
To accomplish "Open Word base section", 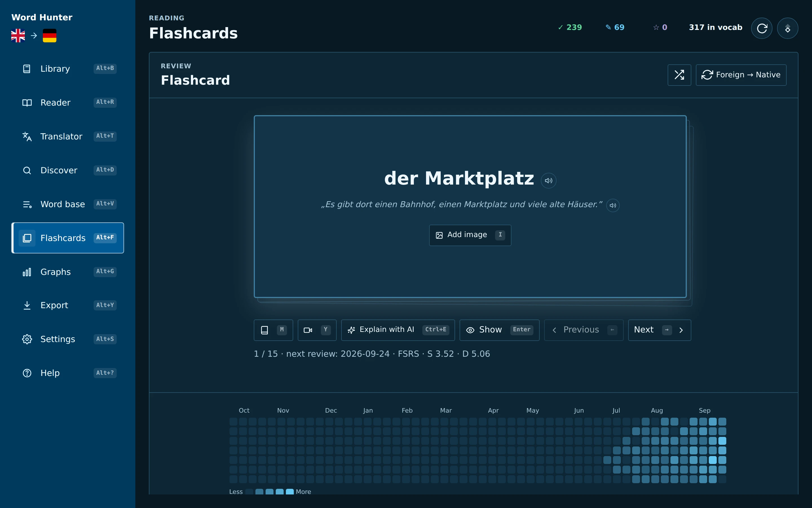I will click(68, 204).
